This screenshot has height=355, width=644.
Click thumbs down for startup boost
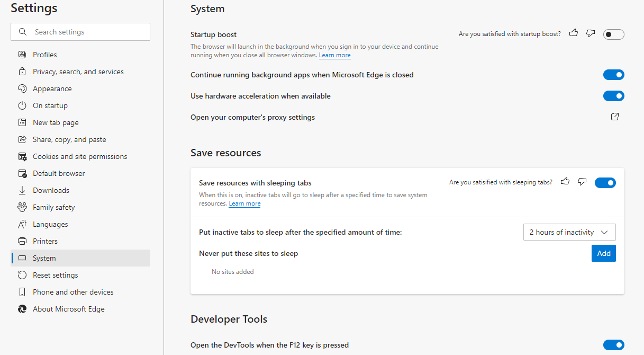point(591,33)
